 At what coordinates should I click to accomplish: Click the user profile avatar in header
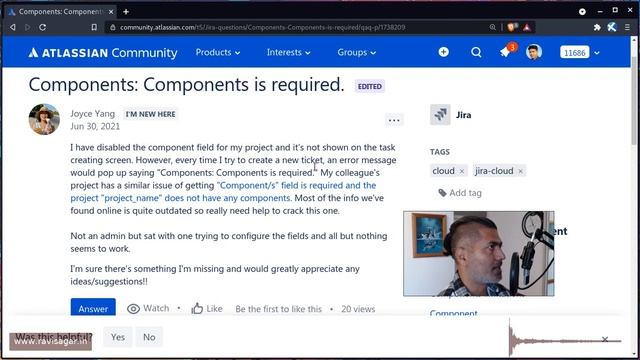(533, 52)
